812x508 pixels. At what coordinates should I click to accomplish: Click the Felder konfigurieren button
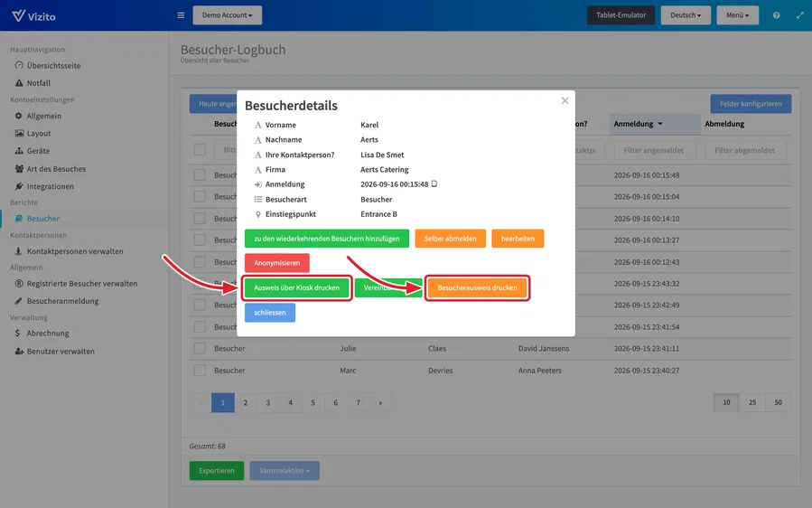(x=751, y=104)
